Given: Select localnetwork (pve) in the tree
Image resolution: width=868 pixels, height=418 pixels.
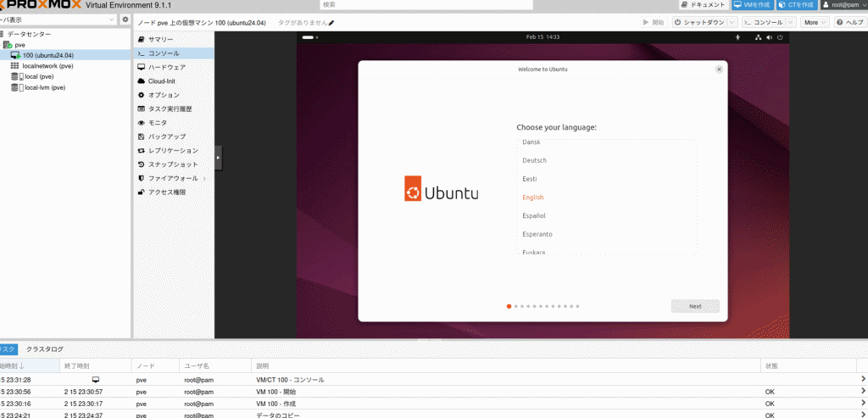Looking at the screenshot, I should coord(47,65).
